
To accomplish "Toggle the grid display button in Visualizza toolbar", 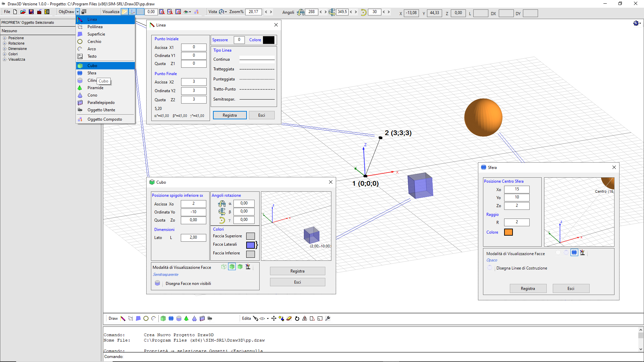I will (141, 12).
